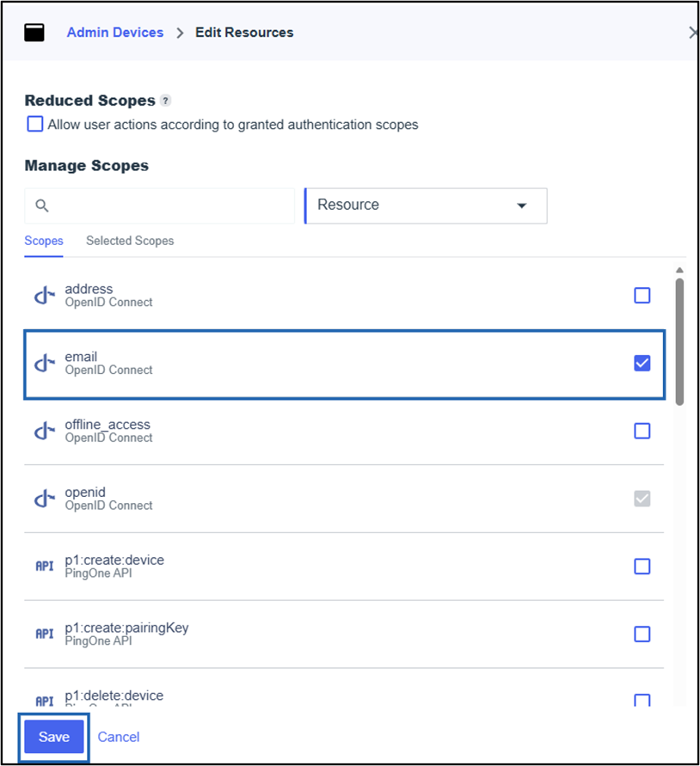The image size is (700, 766).
Task: Click the search magnifier icon in scope filter
Action: coord(42,205)
